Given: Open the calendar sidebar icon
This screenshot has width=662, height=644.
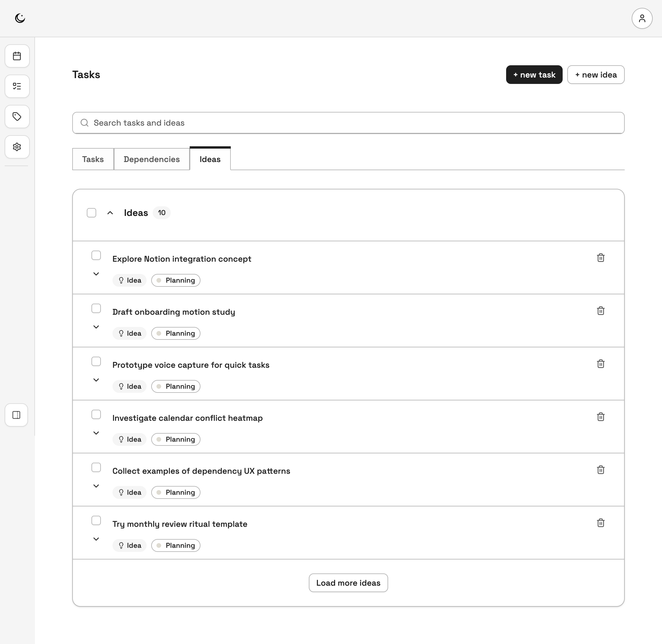Looking at the screenshot, I should pyautogui.click(x=17, y=56).
